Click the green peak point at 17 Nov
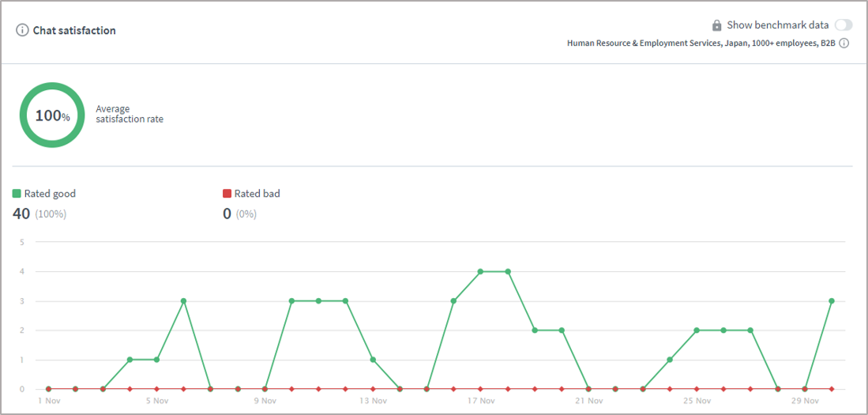Viewport: 868px width, 415px height. [480, 272]
